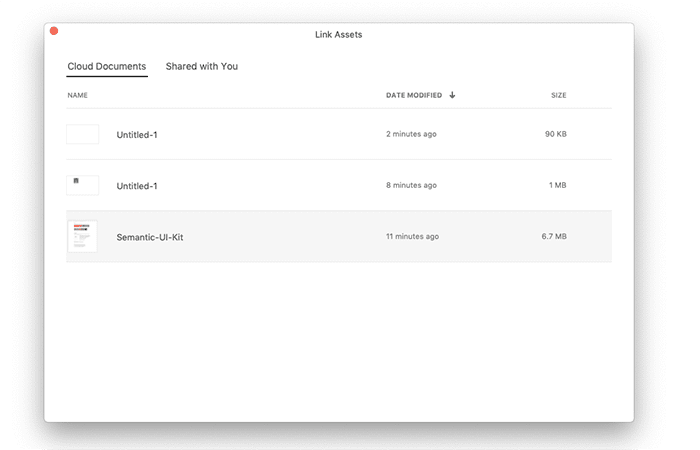The width and height of the screenshot is (700, 450).
Task: Click the 90 KB size value
Action: pyautogui.click(x=556, y=134)
